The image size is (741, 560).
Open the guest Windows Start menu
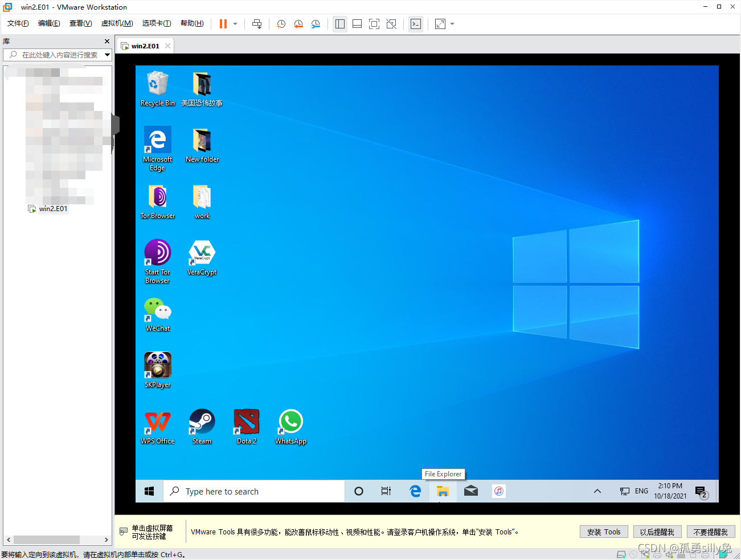(x=149, y=491)
